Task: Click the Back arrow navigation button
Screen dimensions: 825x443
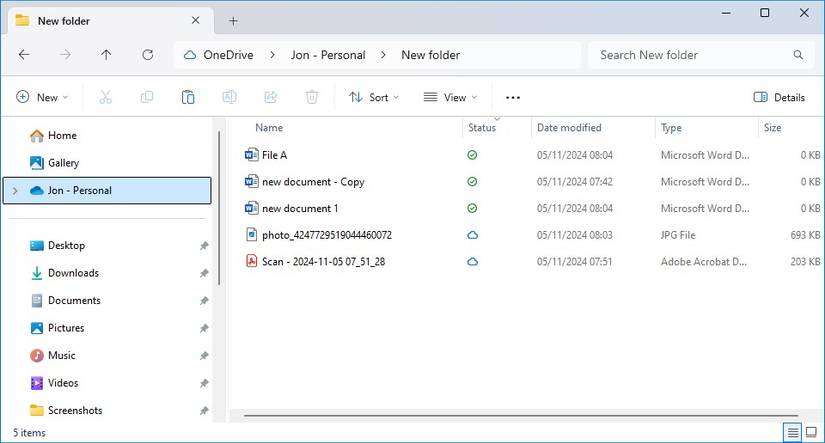Action: click(x=24, y=55)
